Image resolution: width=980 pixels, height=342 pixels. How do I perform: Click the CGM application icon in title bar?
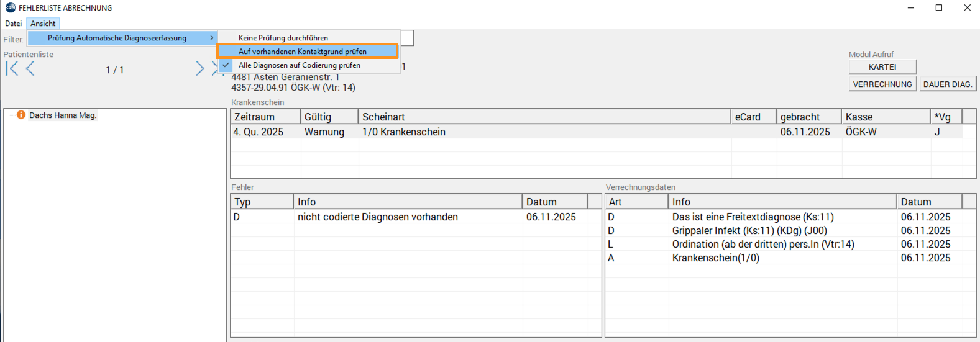10,7
